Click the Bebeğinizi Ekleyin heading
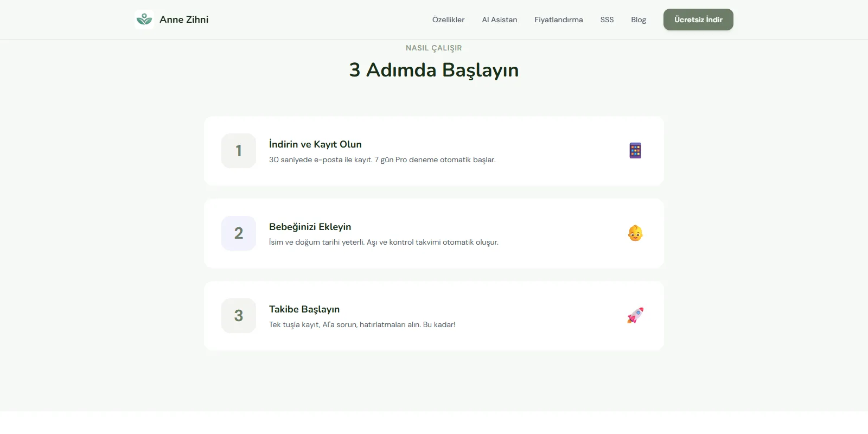Screen dimensions: 868x434 coord(310,227)
